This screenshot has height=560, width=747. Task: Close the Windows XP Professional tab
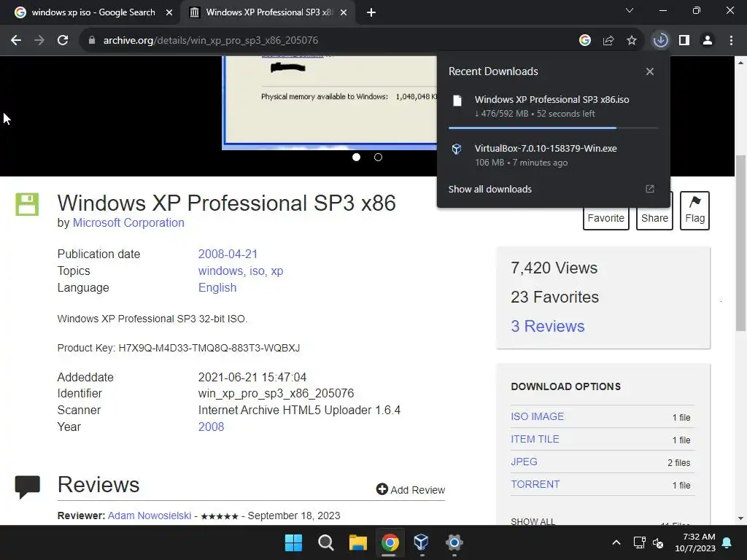(344, 13)
